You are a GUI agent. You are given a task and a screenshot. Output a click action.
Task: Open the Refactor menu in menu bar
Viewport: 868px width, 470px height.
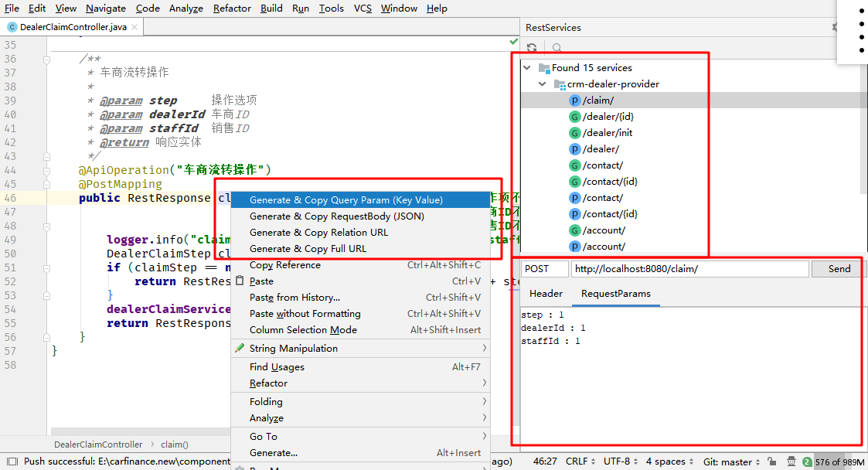[232, 9]
